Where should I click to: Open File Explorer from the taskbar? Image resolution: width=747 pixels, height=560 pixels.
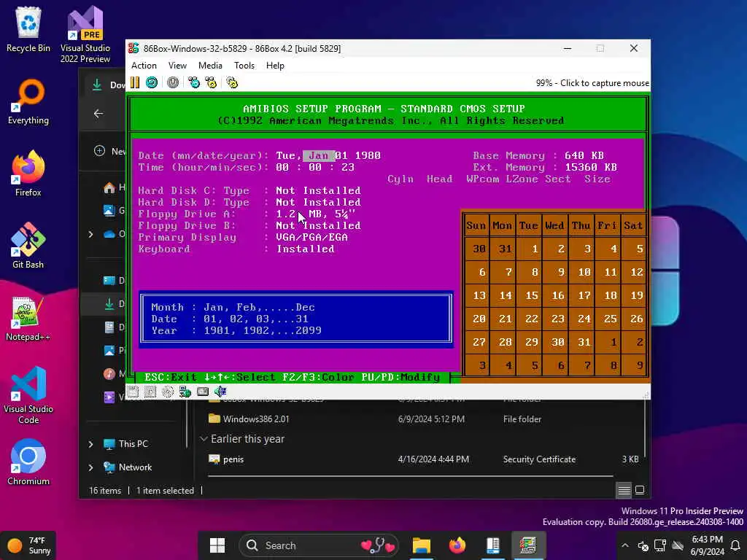(x=421, y=545)
